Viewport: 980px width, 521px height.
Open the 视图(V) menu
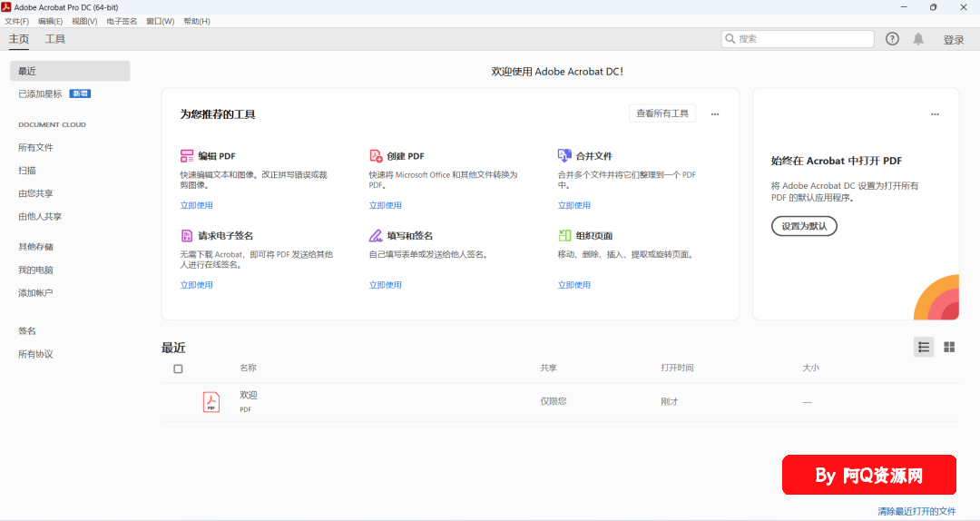point(84,21)
